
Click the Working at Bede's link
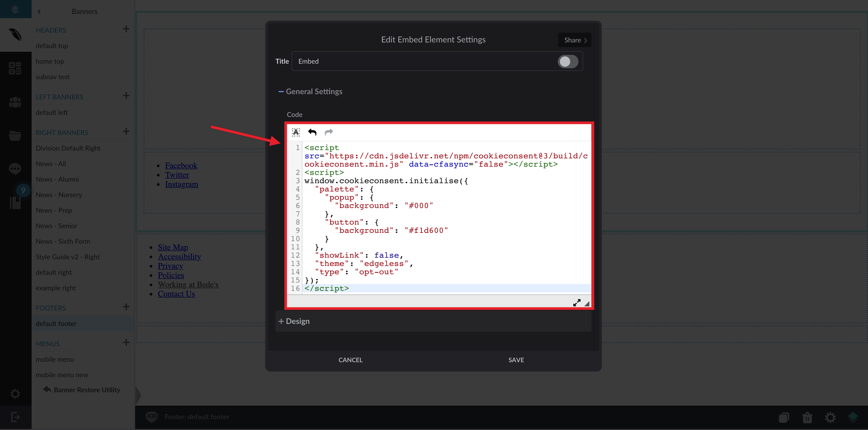click(188, 285)
